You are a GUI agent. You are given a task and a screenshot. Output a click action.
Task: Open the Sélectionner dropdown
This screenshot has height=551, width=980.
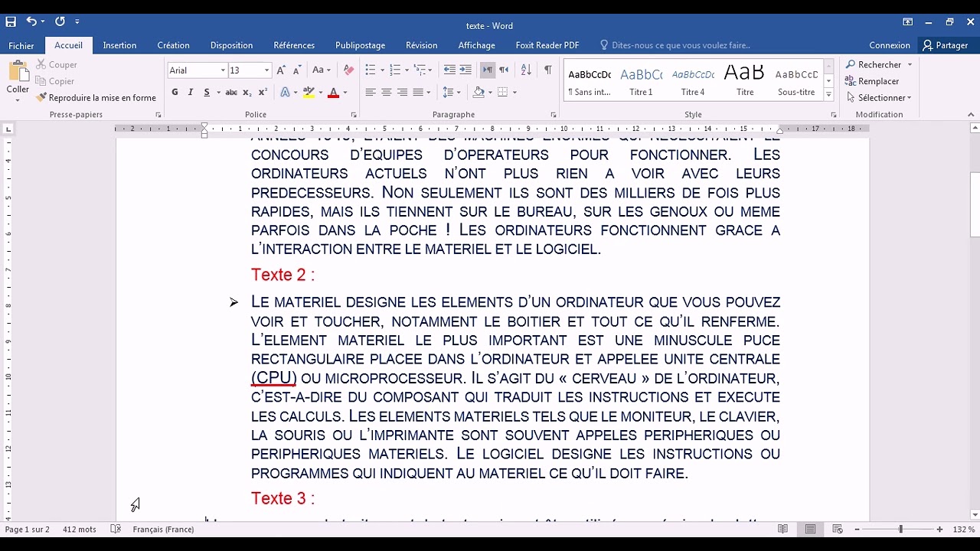(879, 98)
